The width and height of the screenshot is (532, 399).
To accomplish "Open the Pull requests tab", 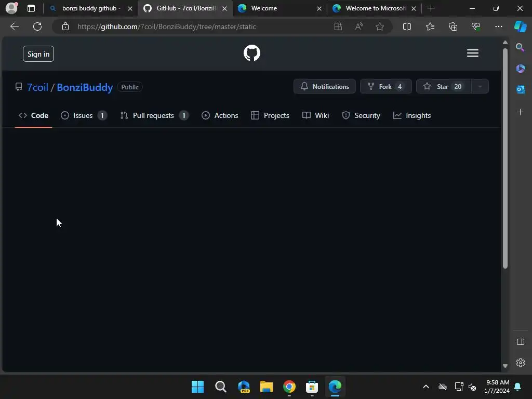I will pos(154,116).
